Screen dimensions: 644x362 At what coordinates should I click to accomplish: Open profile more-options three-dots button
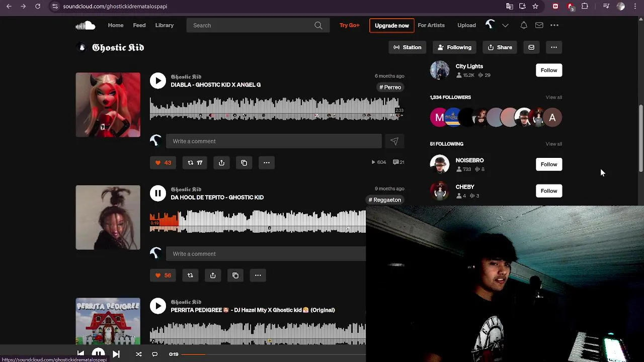(x=554, y=47)
